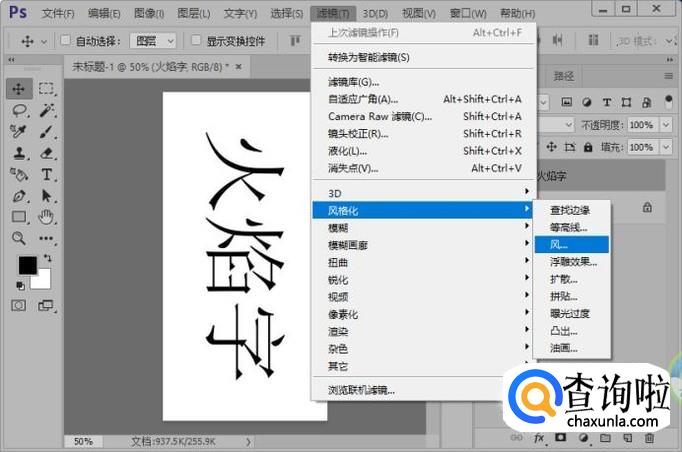Image resolution: width=682 pixels, height=452 pixels.
Task: Open the 图像(I) menu
Action: pos(149,13)
